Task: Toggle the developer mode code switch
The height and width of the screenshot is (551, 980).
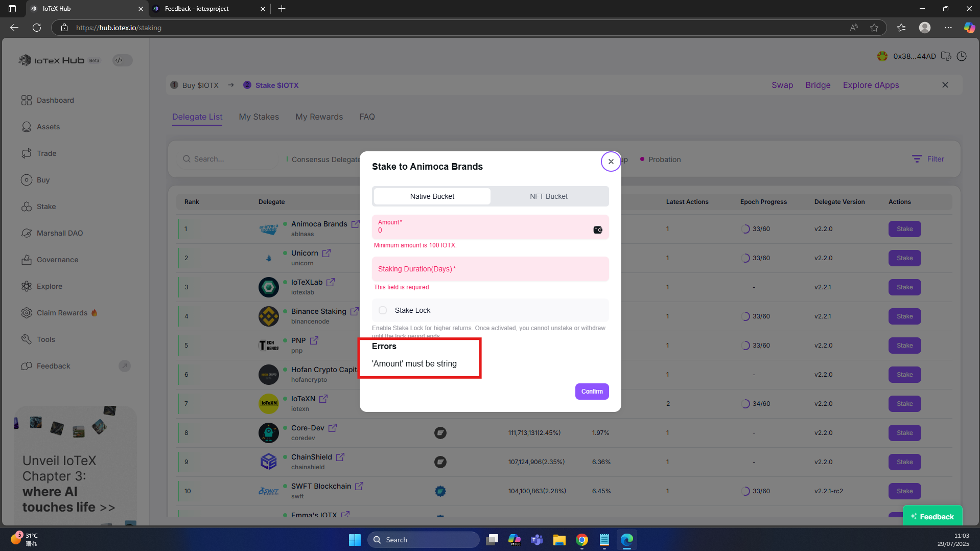Action: 122,60
